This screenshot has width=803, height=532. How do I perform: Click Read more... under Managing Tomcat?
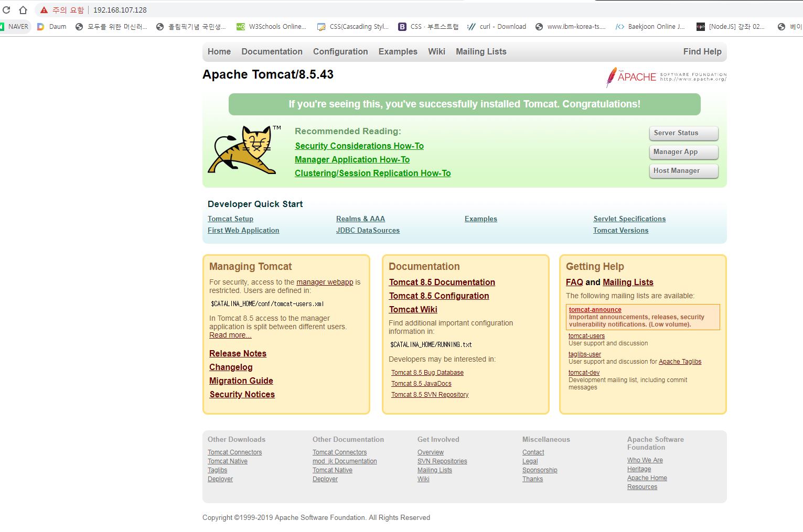coord(230,335)
